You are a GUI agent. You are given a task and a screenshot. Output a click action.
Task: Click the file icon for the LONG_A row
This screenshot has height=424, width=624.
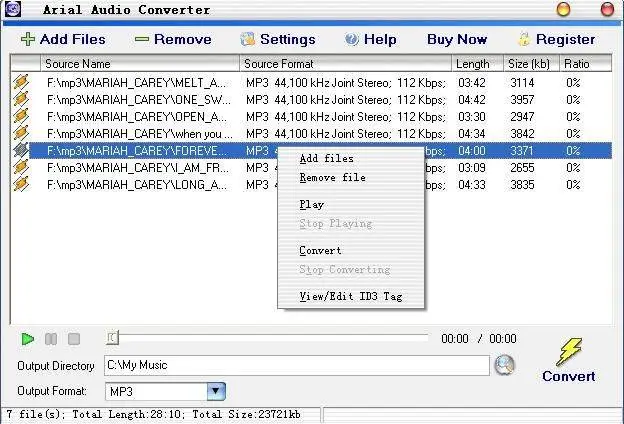21,185
